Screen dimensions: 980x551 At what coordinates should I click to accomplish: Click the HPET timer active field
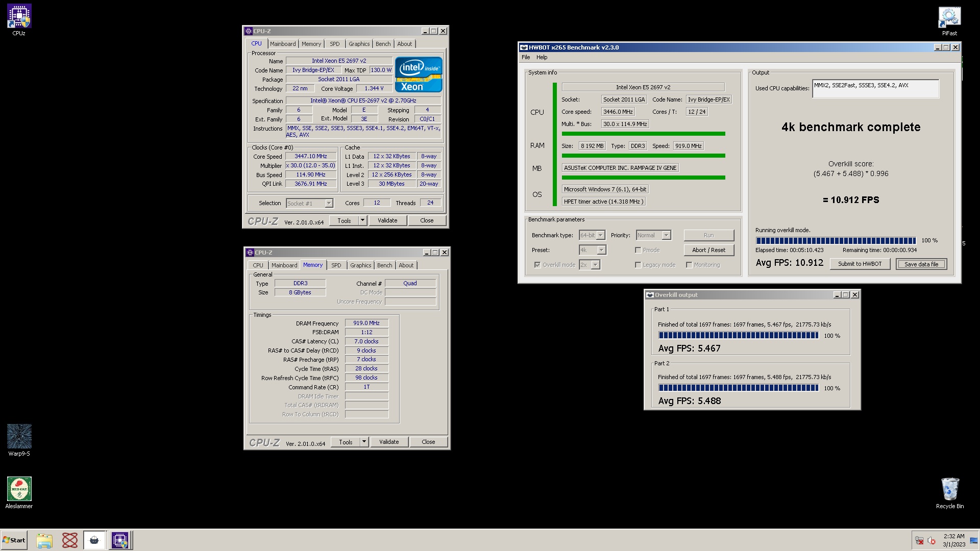[604, 202]
